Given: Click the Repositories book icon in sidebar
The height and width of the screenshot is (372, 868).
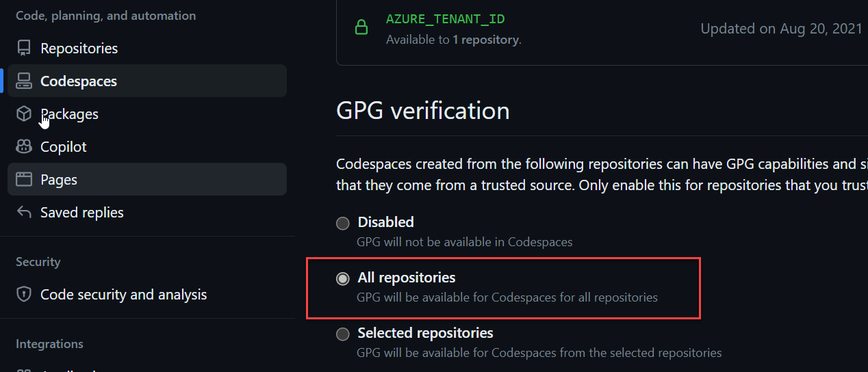Looking at the screenshot, I should (24, 49).
